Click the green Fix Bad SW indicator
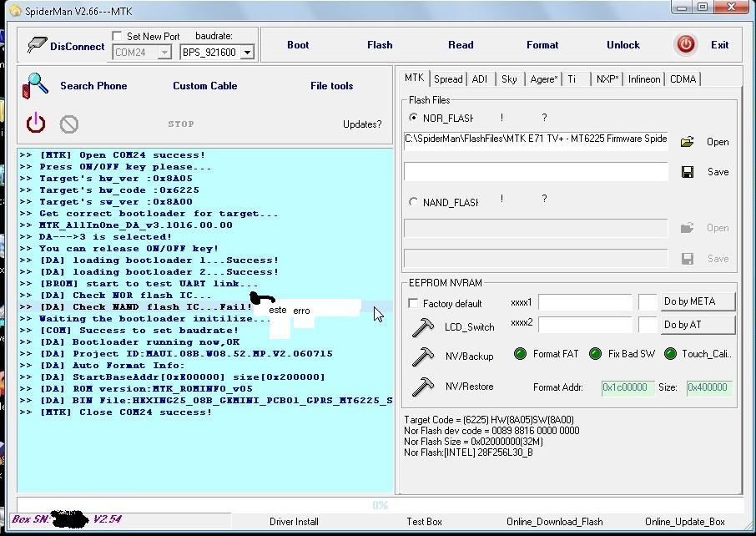756x536 pixels. click(596, 354)
